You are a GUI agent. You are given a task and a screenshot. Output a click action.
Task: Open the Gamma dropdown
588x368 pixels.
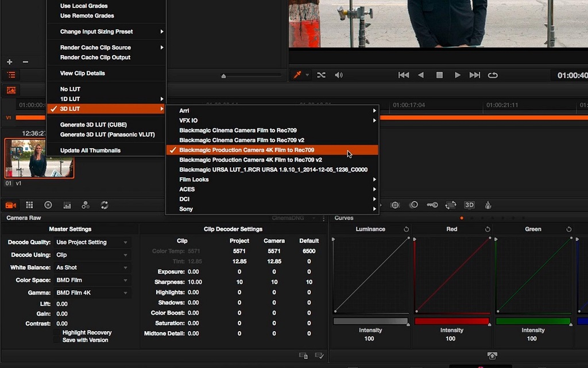tap(92, 293)
